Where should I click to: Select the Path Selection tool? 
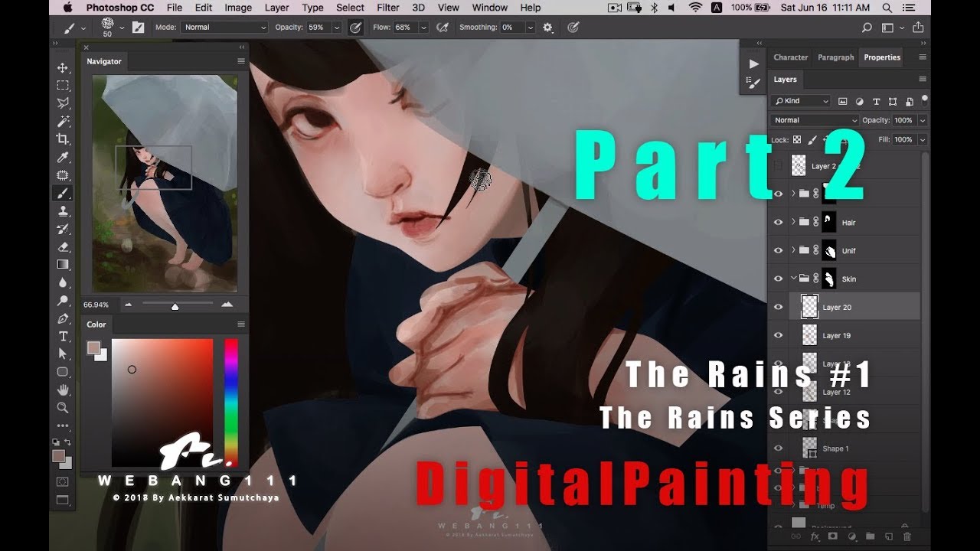click(x=63, y=354)
